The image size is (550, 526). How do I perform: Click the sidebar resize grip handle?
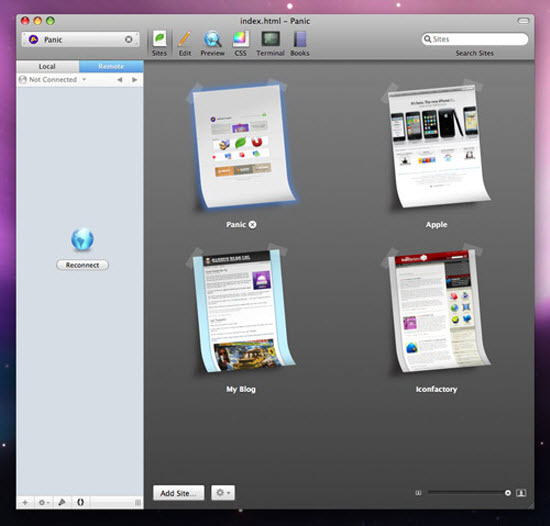138,503
